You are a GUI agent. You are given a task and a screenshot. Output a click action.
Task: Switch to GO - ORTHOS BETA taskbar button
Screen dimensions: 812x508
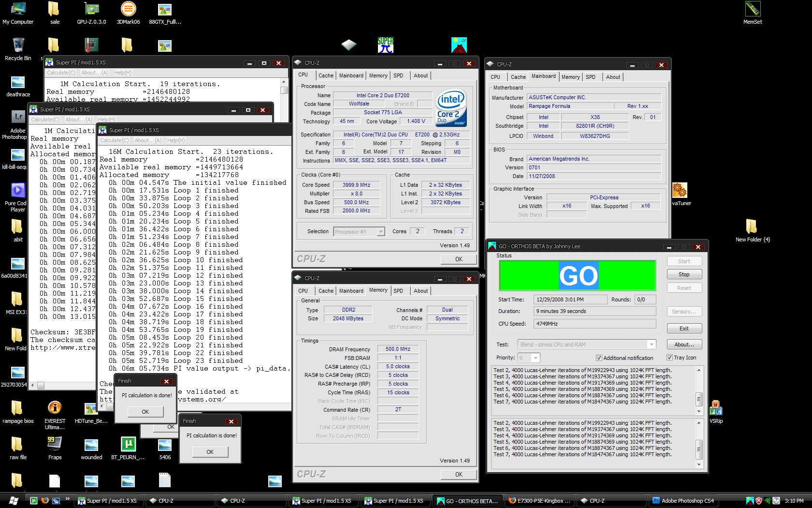click(x=467, y=501)
